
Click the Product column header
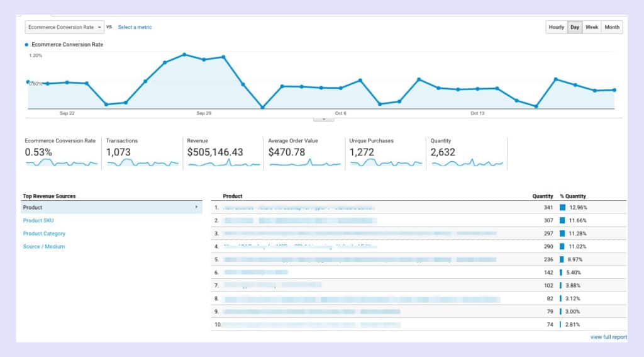click(233, 196)
